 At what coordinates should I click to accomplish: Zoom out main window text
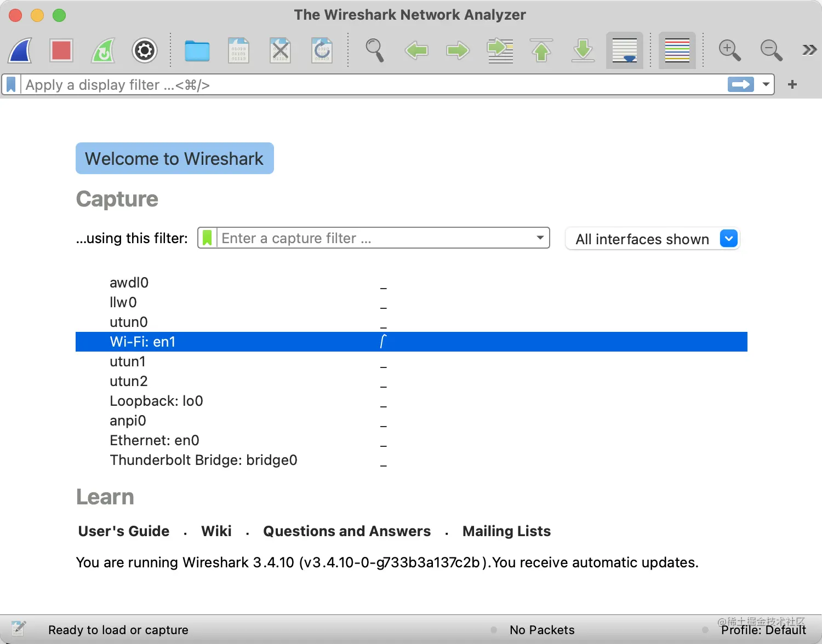[x=772, y=50]
